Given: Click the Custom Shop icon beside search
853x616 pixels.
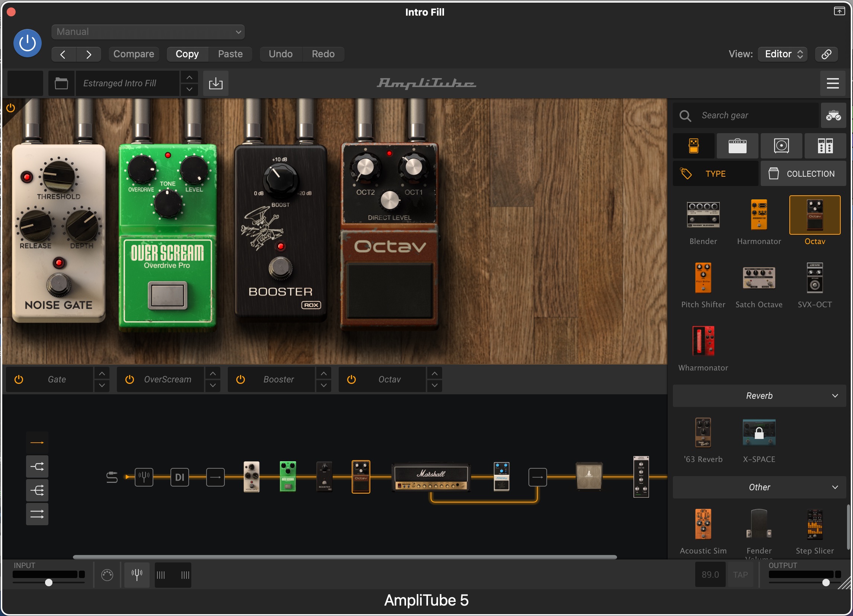Looking at the screenshot, I should point(833,115).
